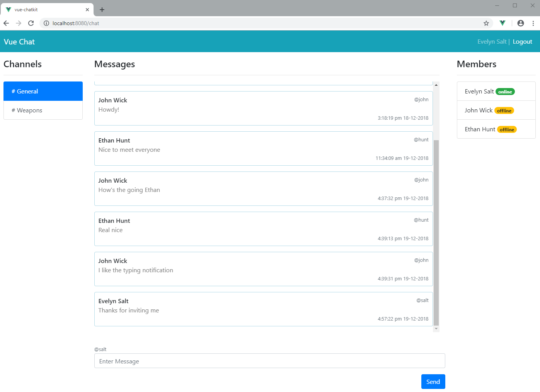Open the Vue devtools extension icon
Screen dimensions: 540x392
[x=503, y=23]
